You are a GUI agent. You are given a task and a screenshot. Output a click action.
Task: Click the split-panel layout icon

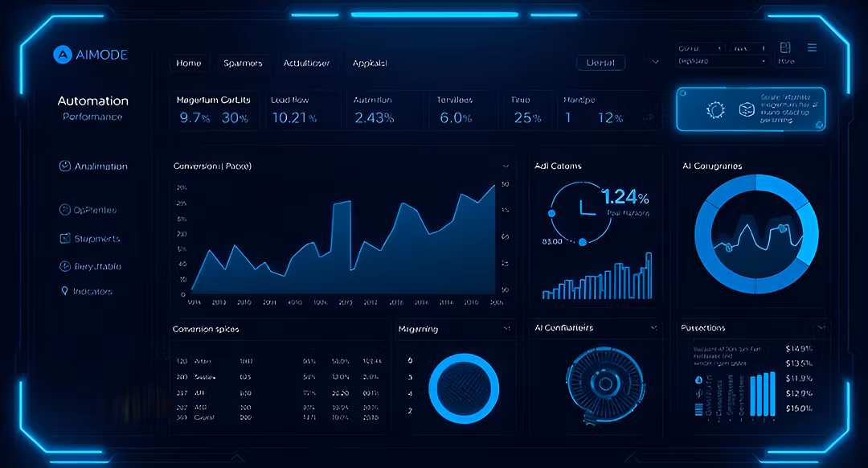(785, 48)
